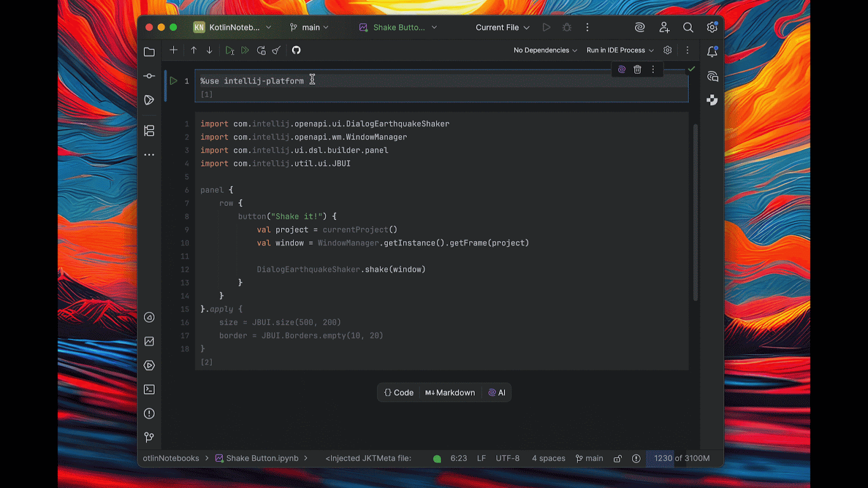Open the AI Chat tool window
This screenshot has width=868, height=488.
(x=712, y=76)
